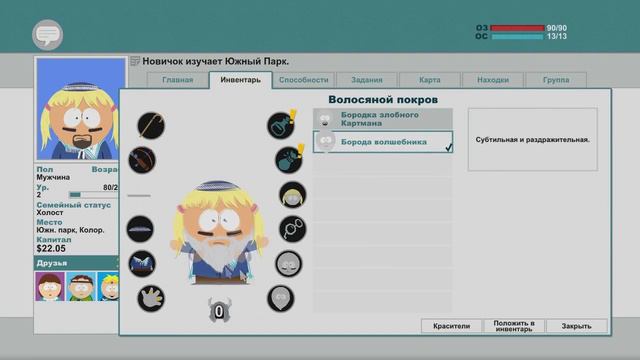Open the Задания tab
Image resolution: width=640 pixels, height=360 pixels.
(367, 80)
